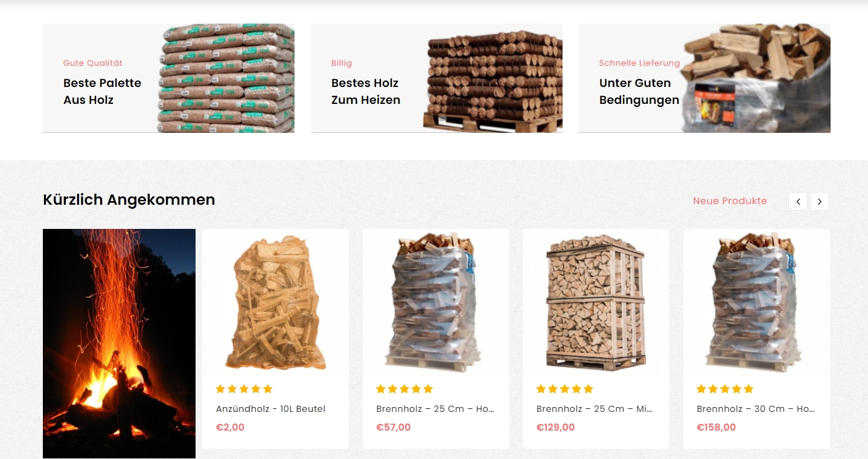
Task: Click the previous arrow in product carousel
Action: pyautogui.click(x=798, y=202)
